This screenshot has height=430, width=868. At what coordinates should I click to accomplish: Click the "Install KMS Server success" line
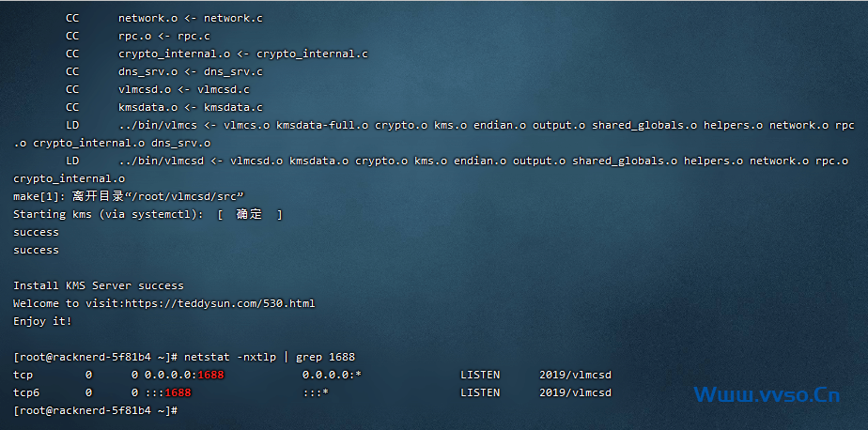pos(99,285)
